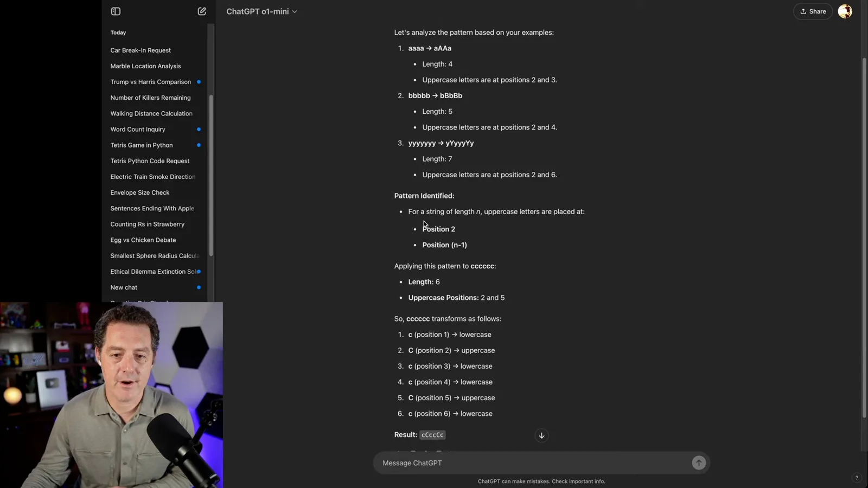Viewport: 868px width, 488px height.
Task: Toggle the sidebar panel icon
Action: [116, 11]
